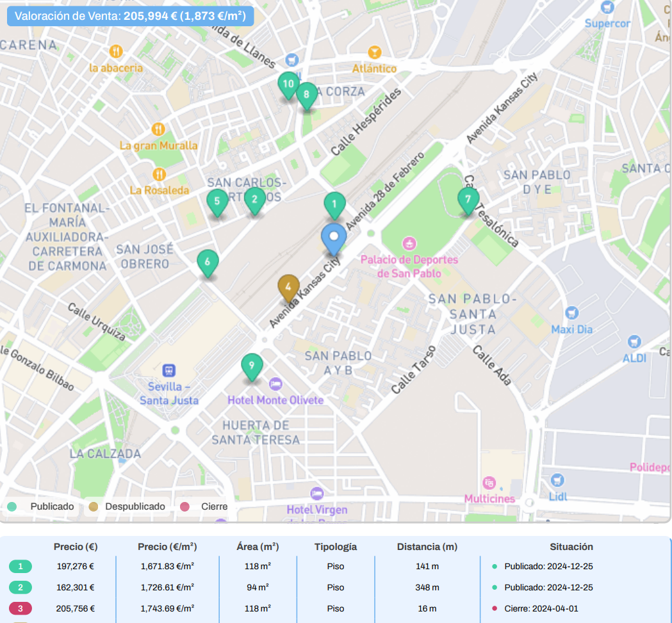Click the Distancia (m) column header
This screenshot has width=672, height=623.
pyautogui.click(x=427, y=547)
